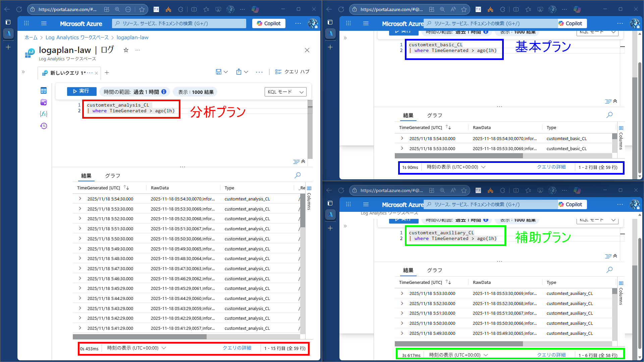Switch to the グラフ tab in left pane
Viewport: 644px width, 362px height.
click(112, 176)
